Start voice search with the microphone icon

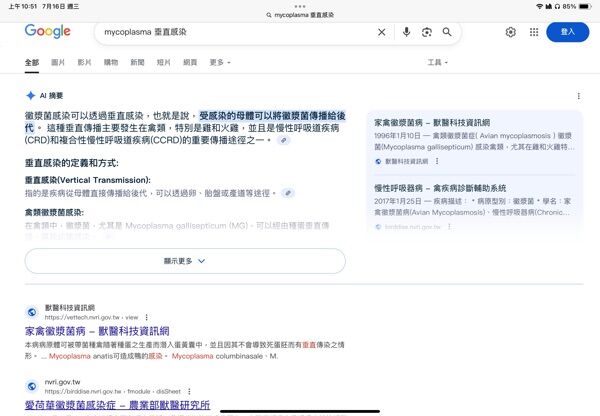(406, 32)
